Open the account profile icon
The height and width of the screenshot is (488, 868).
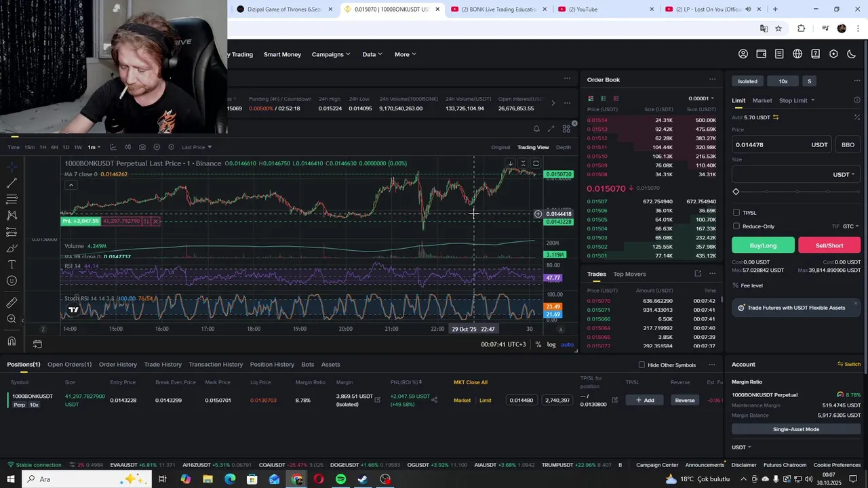(743, 54)
